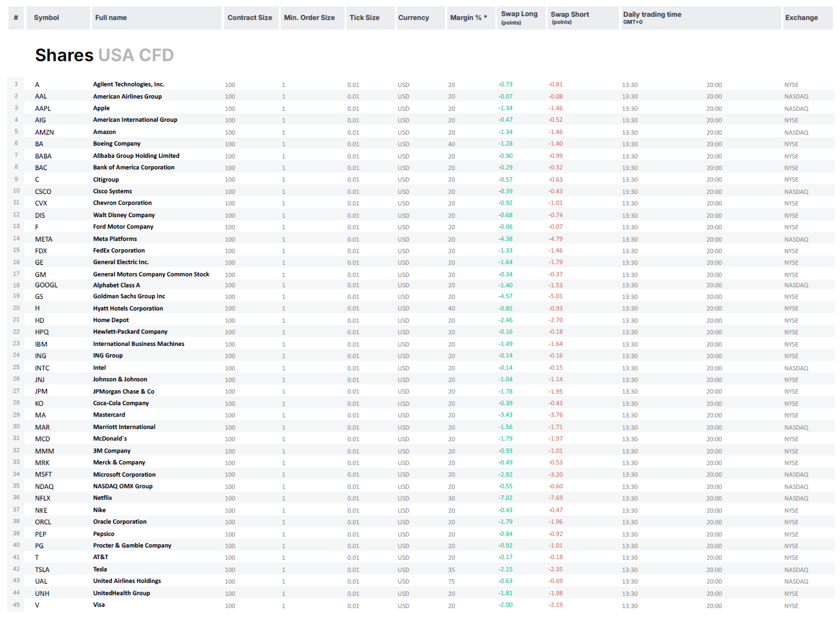Click FedEx Corporation name
Viewport: 840px width, 619px height.
tap(119, 251)
